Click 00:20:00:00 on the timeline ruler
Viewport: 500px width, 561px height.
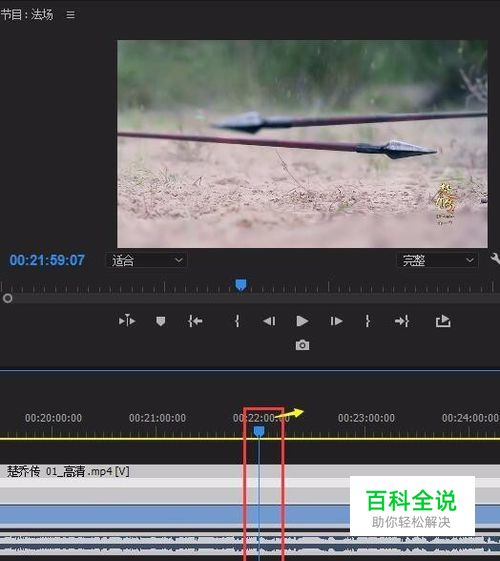(53, 418)
